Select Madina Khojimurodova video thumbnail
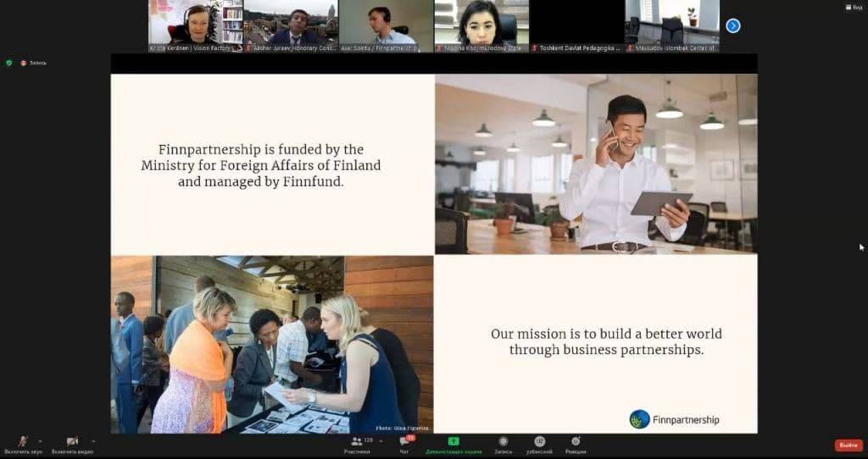The width and height of the screenshot is (868, 459). (x=481, y=26)
